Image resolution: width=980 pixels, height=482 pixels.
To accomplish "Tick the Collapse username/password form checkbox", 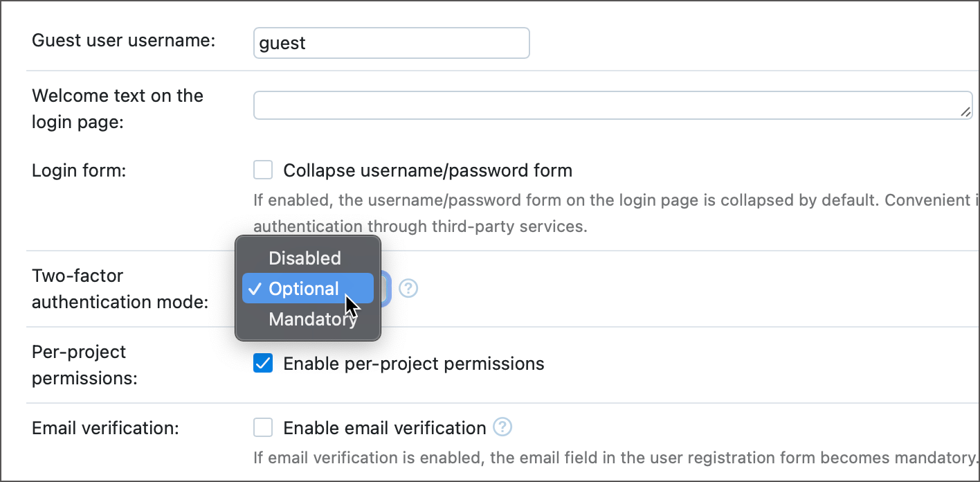I will pos(263,170).
